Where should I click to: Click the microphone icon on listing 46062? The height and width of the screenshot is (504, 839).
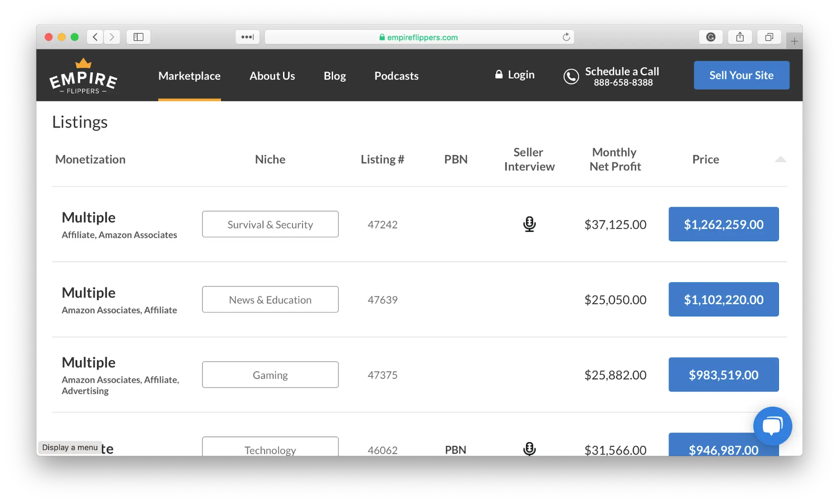529,449
